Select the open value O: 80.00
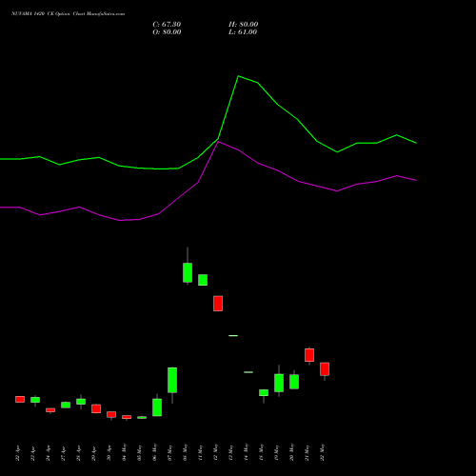Image resolution: width=476 pixels, height=476 pixels. point(167,32)
